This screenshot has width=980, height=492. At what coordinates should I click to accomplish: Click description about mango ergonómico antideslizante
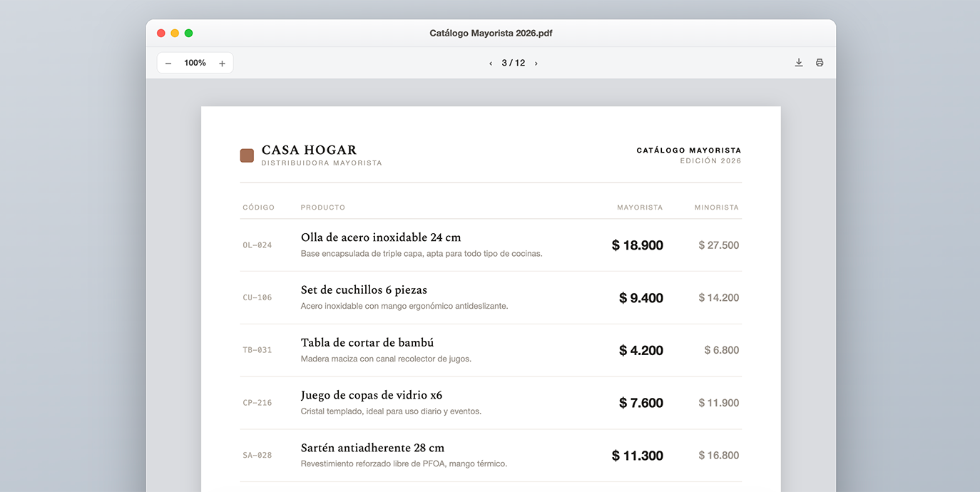pyautogui.click(x=404, y=307)
